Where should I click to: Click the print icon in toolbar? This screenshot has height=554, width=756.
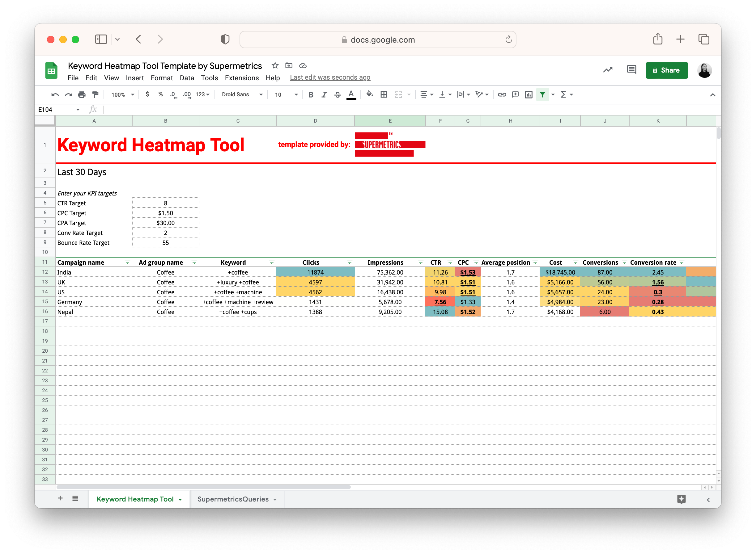click(x=82, y=94)
